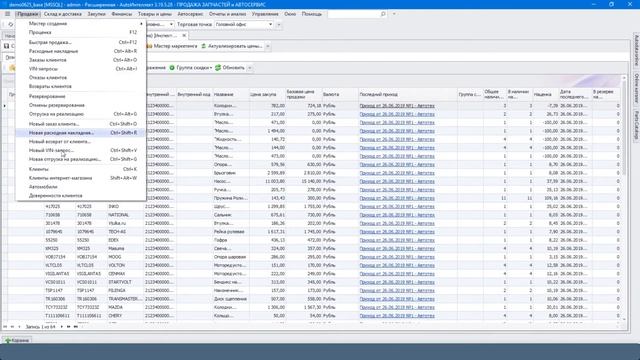Open the Приход link in the 782,00 row
This screenshot has height=360, width=640.
(x=397, y=106)
